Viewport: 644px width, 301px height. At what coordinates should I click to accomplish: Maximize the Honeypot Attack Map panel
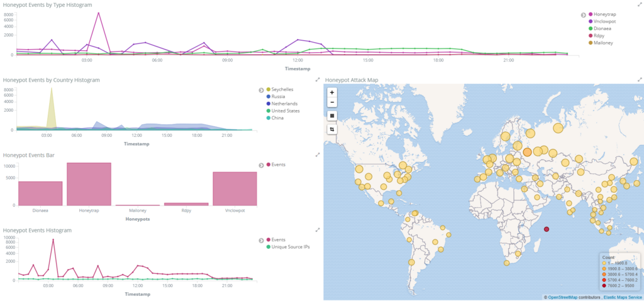click(x=640, y=80)
